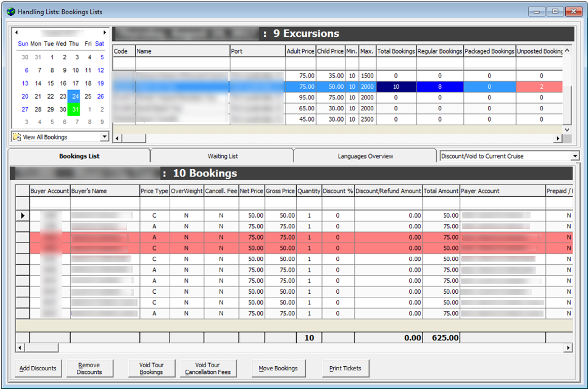Sort excursions by Code column header
Viewport: 588px width, 390px height.
124,51
